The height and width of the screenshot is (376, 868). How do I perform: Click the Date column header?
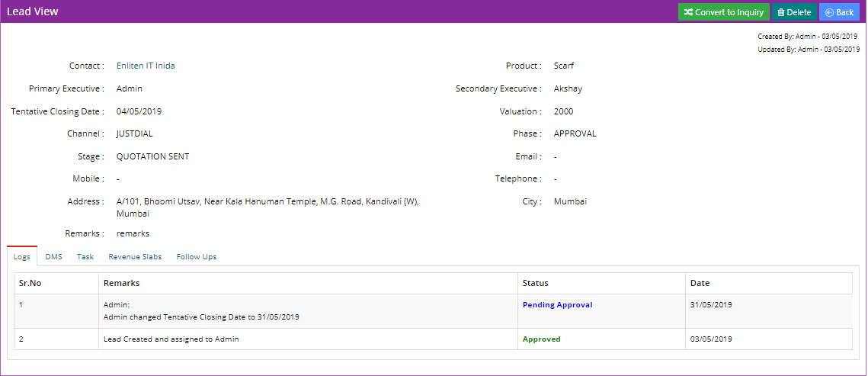(x=700, y=284)
